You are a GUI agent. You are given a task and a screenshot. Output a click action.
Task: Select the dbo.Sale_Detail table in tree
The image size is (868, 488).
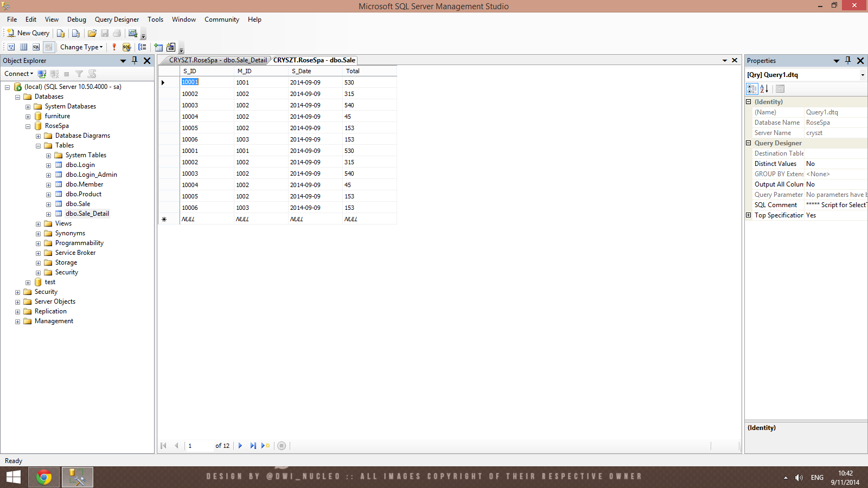tap(87, 214)
